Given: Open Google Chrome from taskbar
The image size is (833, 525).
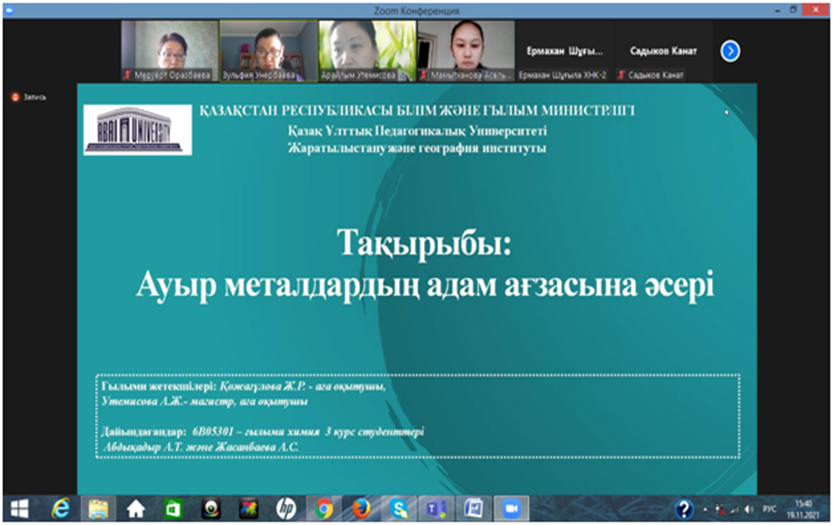Looking at the screenshot, I should (324, 508).
